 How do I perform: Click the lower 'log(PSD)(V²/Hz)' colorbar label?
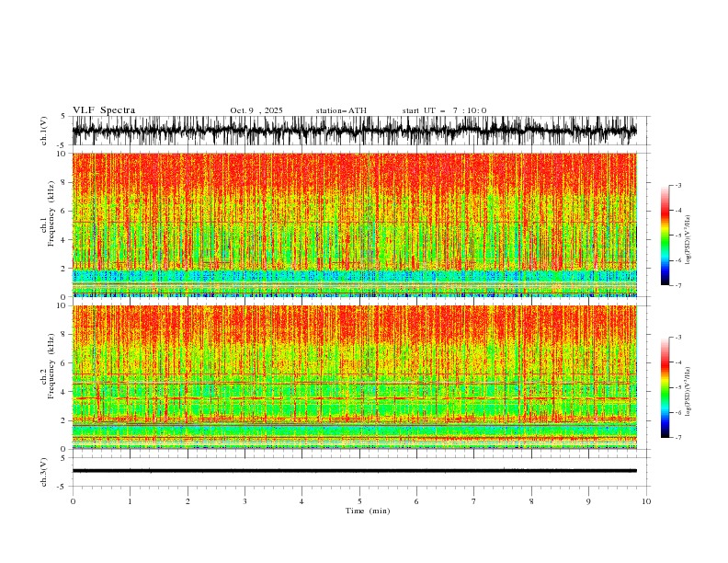coord(688,392)
